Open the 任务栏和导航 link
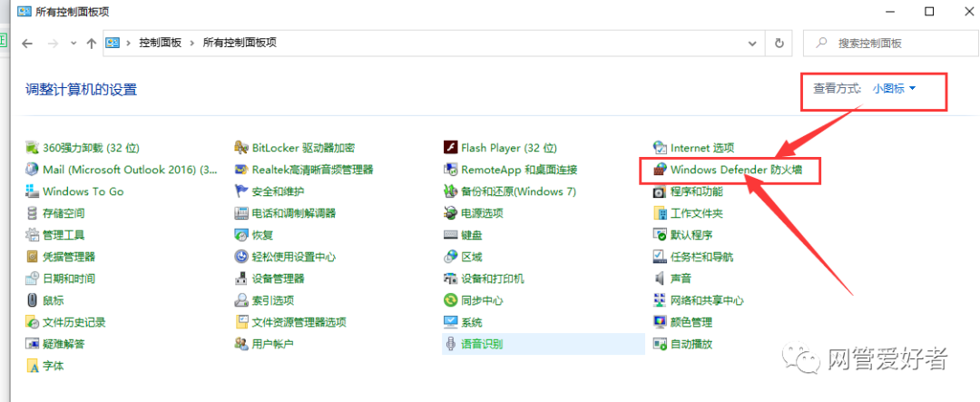This screenshot has width=980, height=402. pyautogui.click(x=701, y=257)
